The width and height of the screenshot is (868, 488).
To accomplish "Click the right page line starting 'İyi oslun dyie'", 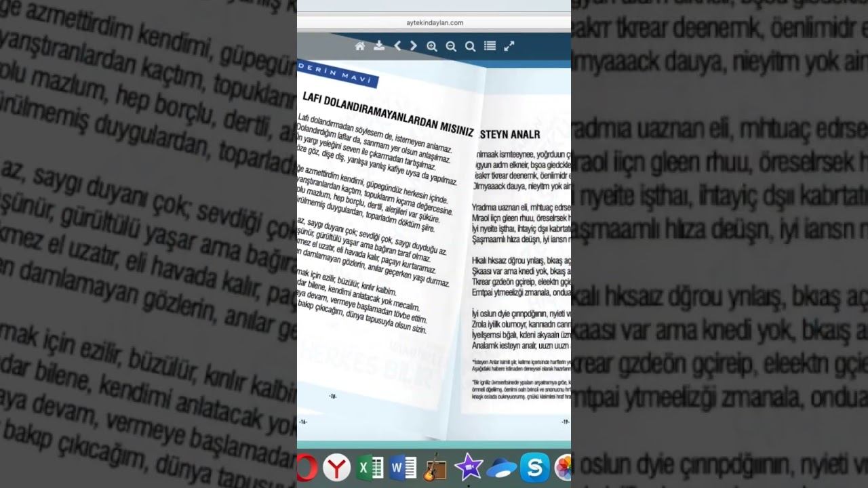I will [x=521, y=313].
